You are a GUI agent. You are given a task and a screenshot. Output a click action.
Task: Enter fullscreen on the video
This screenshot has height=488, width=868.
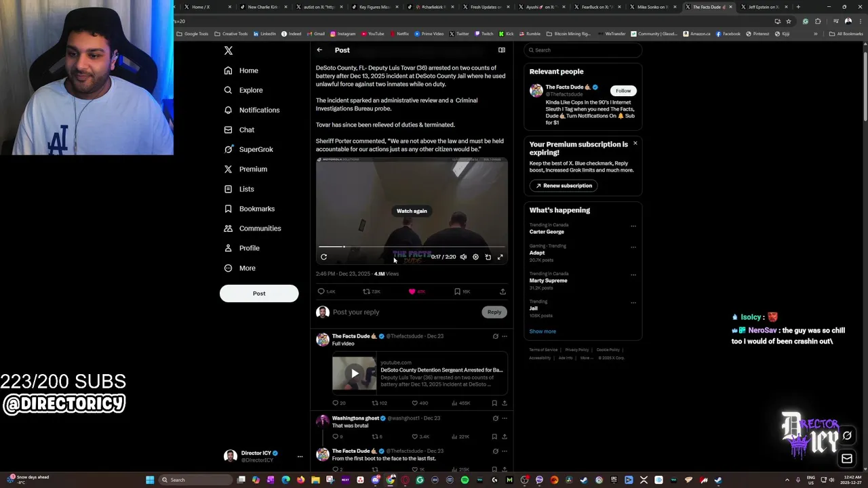[x=500, y=257]
